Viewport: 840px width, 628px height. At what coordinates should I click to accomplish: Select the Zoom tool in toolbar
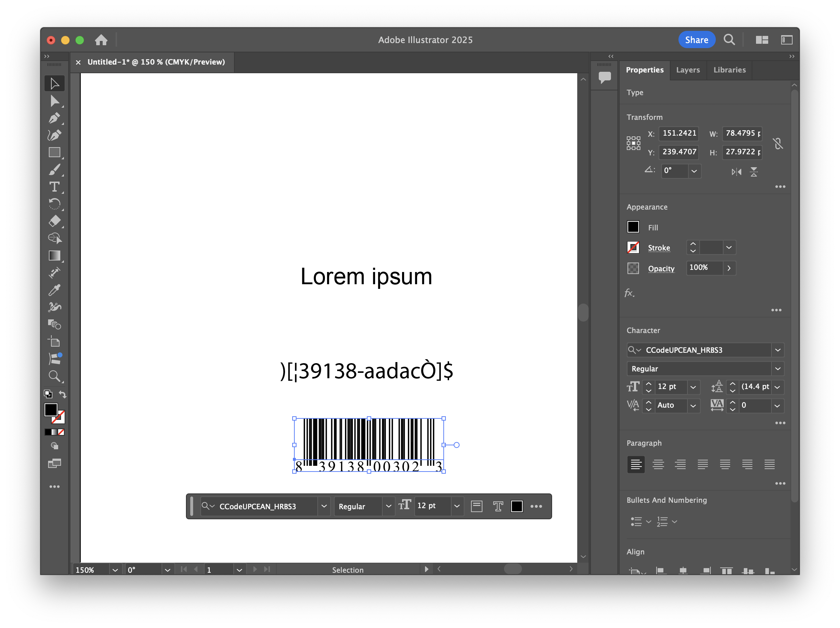click(54, 376)
